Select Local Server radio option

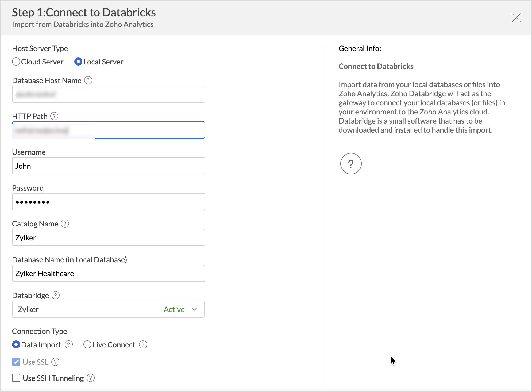78,62
